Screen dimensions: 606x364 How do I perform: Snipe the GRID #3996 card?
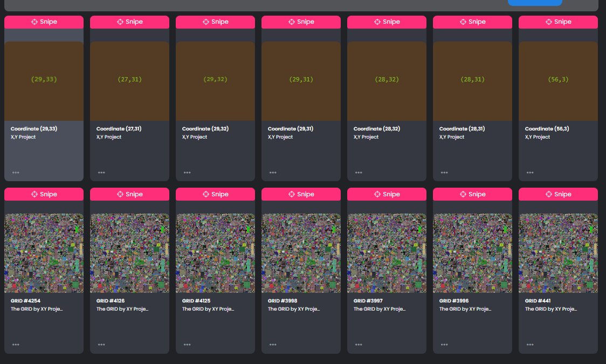[473, 194]
